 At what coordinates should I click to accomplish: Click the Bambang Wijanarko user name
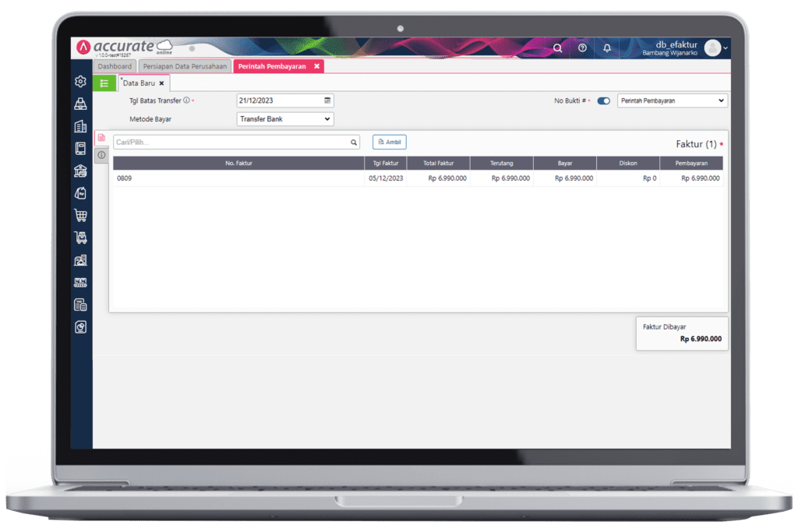coord(669,54)
